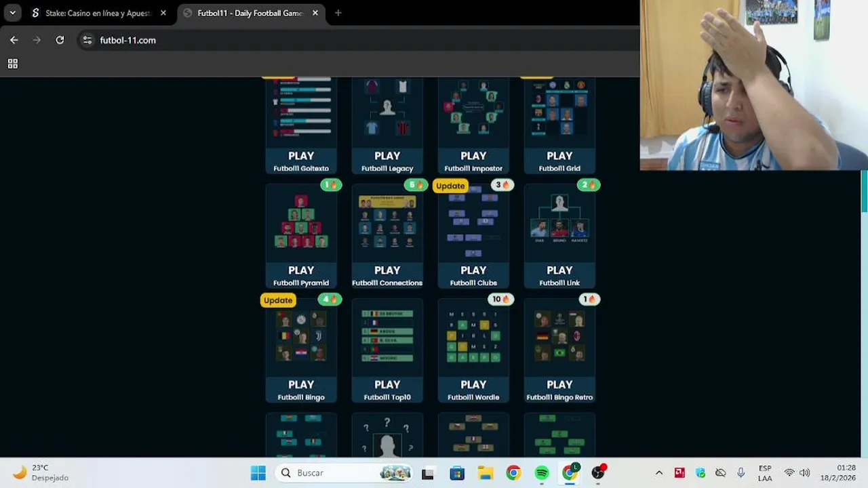Screen dimensions: 868x488
Task: Click the Bingo Retro preview image
Action: (559, 335)
